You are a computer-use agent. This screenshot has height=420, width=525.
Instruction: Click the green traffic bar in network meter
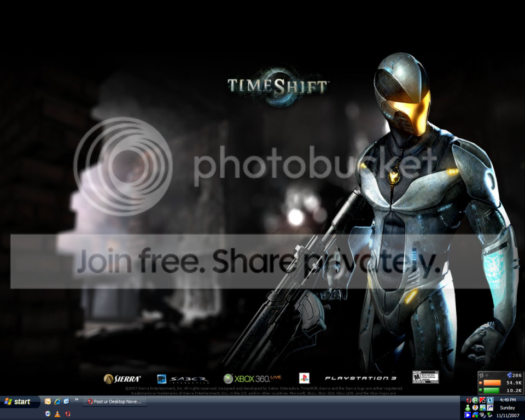pyautogui.click(x=491, y=390)
